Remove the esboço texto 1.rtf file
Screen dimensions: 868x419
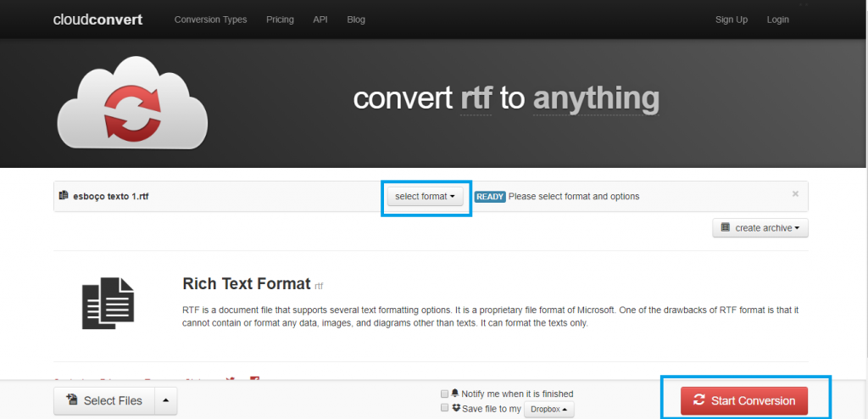[x=795, y=194]
